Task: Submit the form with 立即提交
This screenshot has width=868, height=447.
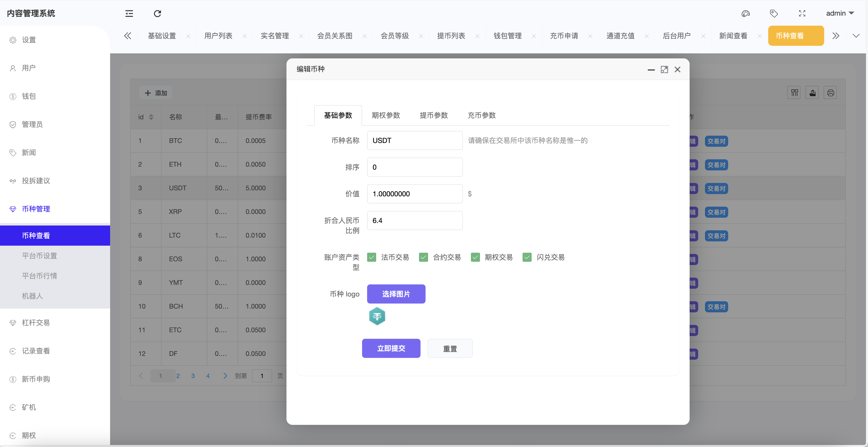Action: click(x=391, y=348)
